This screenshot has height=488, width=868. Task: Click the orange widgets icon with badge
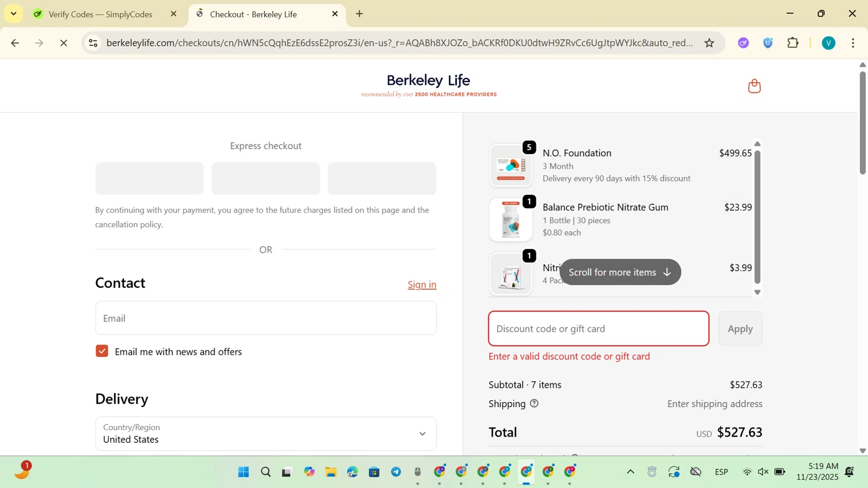[x=22, y=471]
